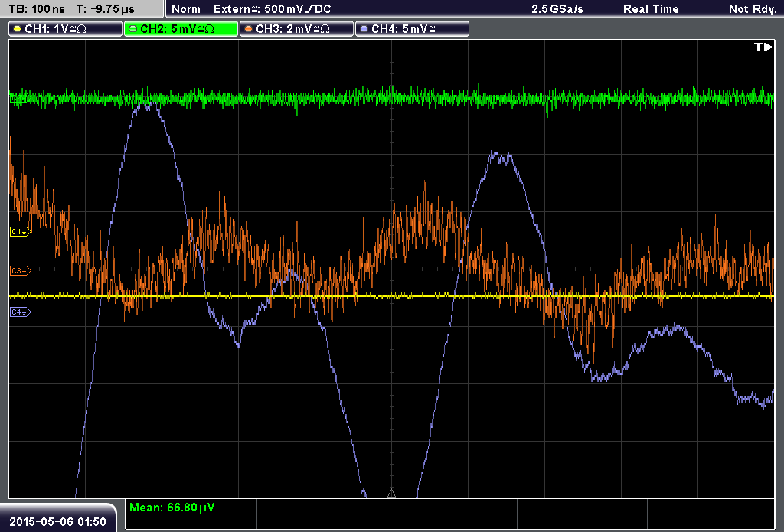Click the Mean: 66.80 µV measurement result
Screen dimensions: 784x532
172,508
